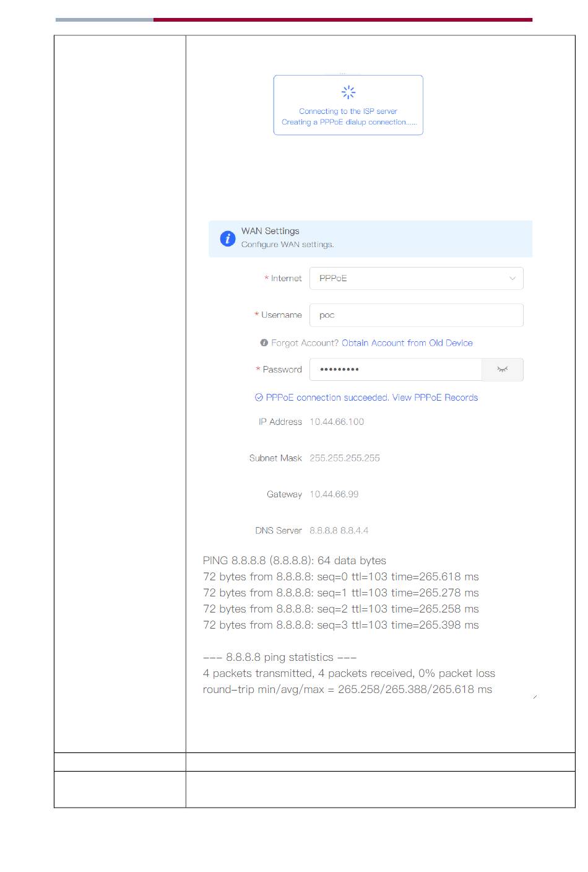Click the WAN Settings heading text

click(270, 231)
